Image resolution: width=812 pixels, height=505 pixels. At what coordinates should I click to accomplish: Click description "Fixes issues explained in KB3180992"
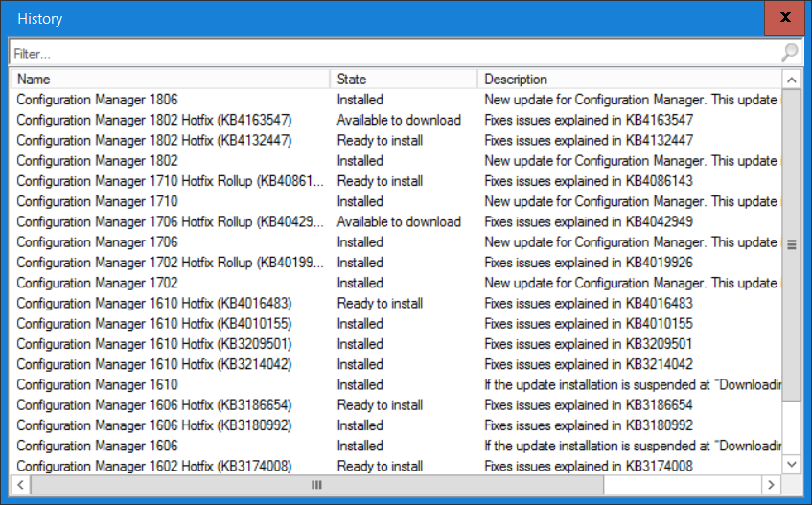589,425
